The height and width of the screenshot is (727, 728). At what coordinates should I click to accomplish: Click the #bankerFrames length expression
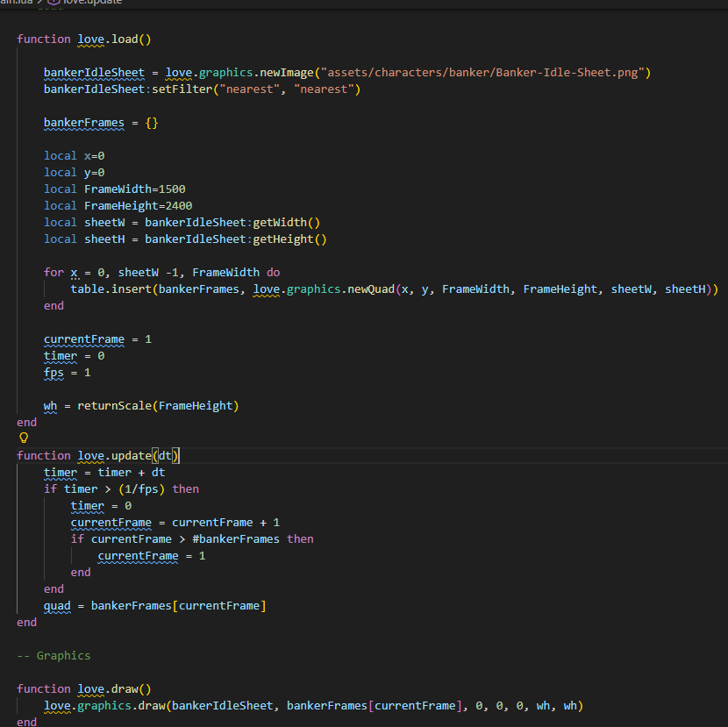click(x=234, y=539)
